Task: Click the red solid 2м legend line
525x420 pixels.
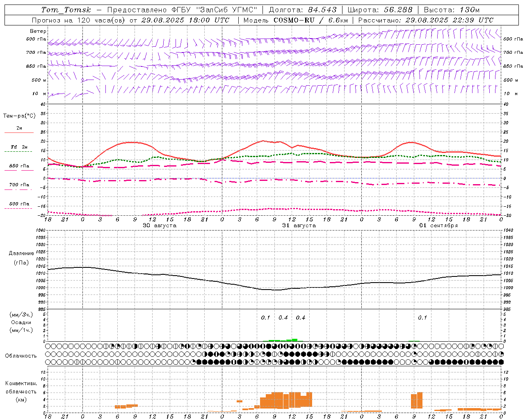Action: [19, 132]
